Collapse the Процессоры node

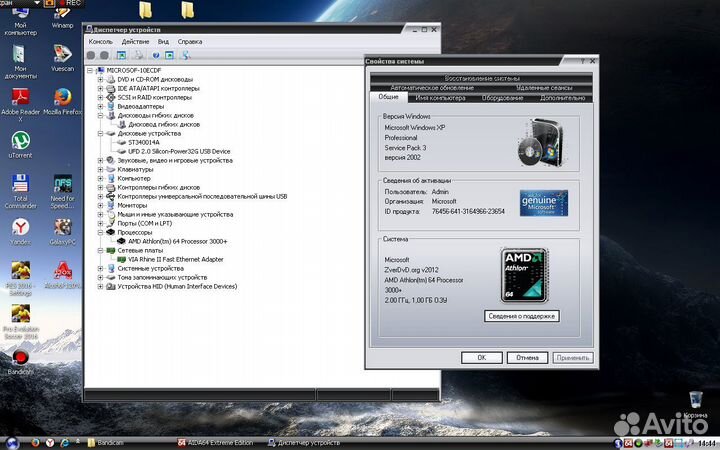pyautogui.click(x=100, y=232)
